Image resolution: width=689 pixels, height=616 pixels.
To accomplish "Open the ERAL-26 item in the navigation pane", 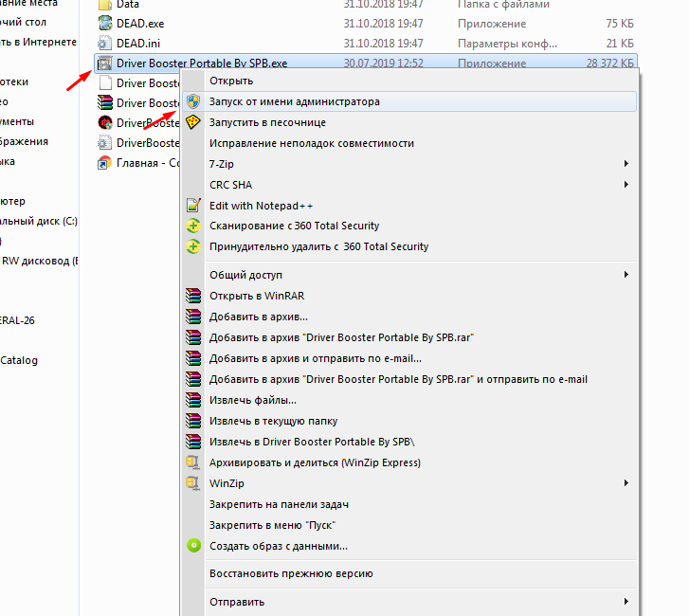I will (17, 320).
